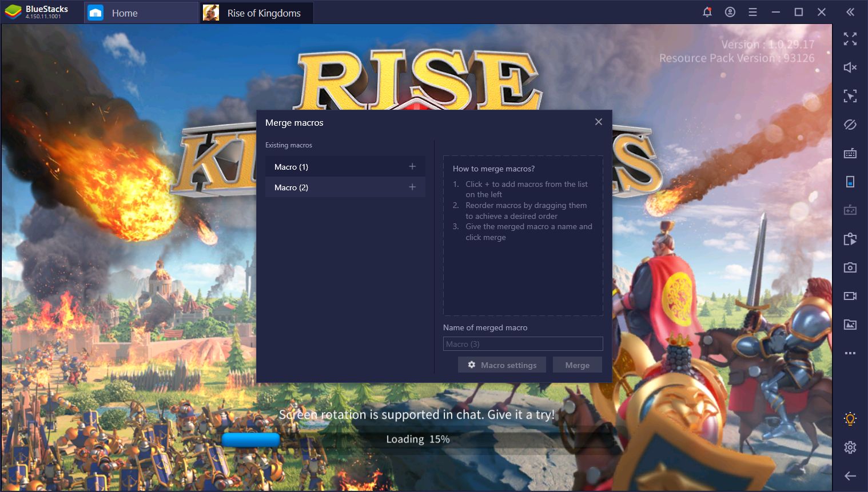This screenshot has height=492, width=868.
Task: Open the media gallery icon
Action: coord(850,325)
